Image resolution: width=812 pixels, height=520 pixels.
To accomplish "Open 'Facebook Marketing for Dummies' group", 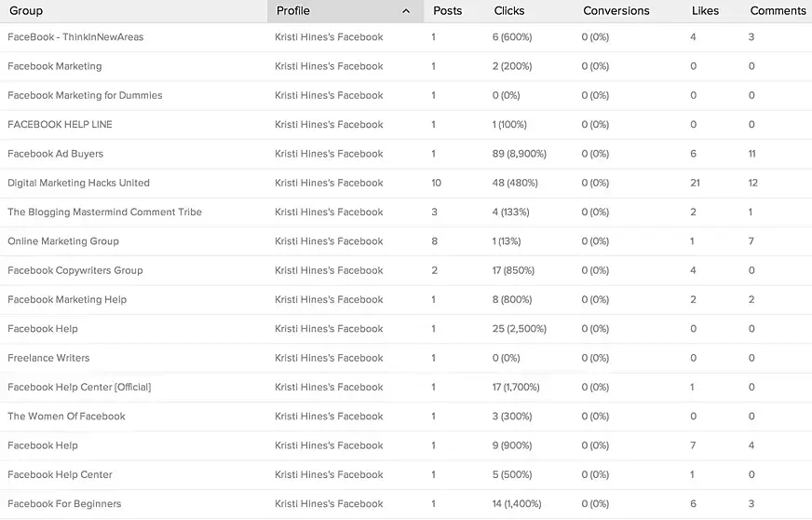I will [85, 95].
